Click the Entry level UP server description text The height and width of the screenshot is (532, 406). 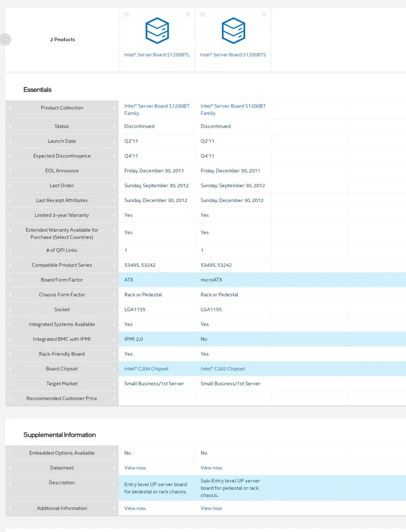(x=156, y=488)
